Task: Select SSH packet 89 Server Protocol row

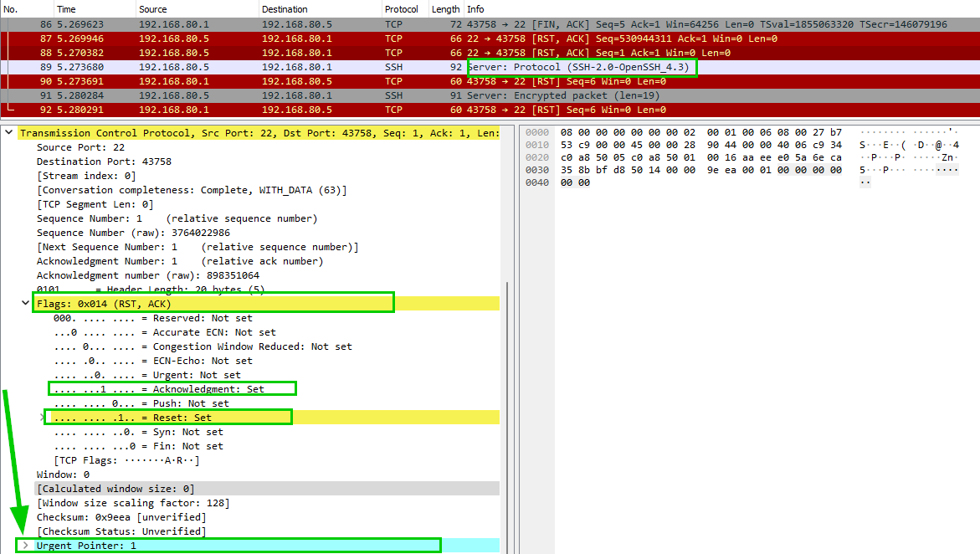Action: (x=251, y=67)
